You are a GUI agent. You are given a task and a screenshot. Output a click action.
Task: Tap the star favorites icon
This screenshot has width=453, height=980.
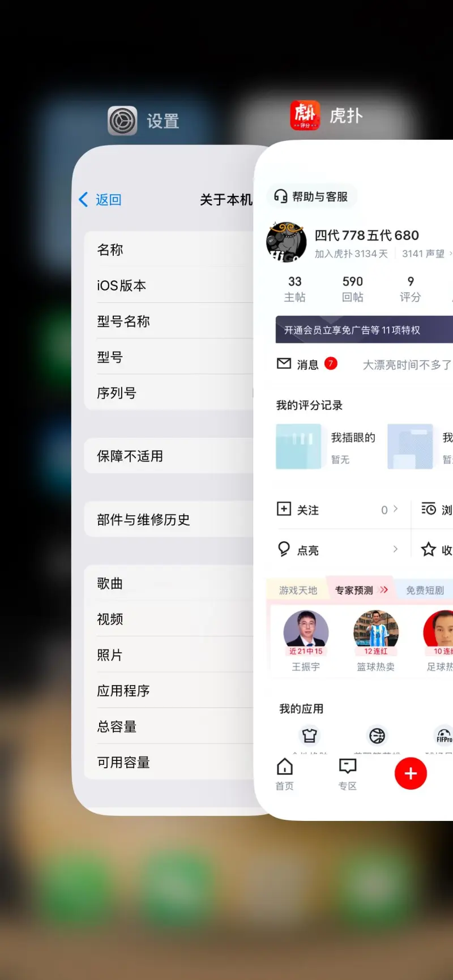pos(429,549)
